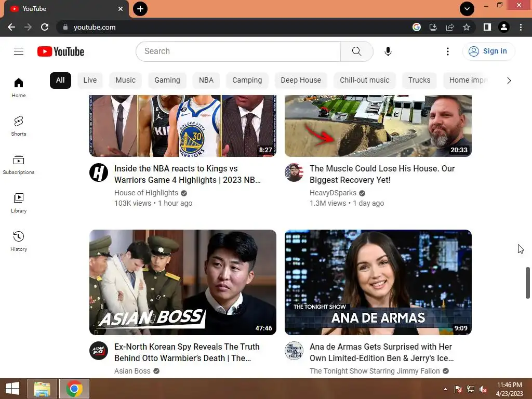Toggle browser side panel

(487, 27)
